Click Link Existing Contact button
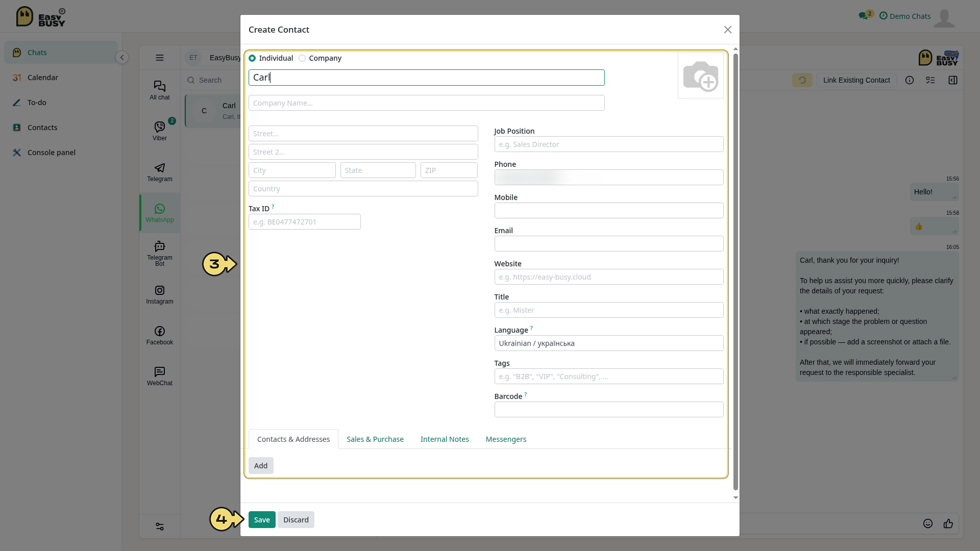Viewport: 980px width, 551px height. [x=856, y=80]
